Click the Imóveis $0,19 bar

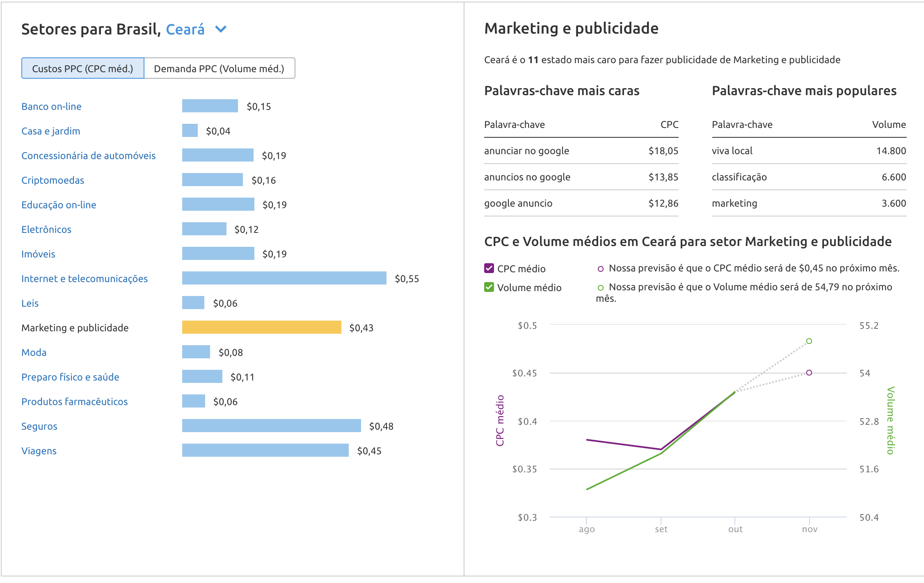click(x=218, y=253)
